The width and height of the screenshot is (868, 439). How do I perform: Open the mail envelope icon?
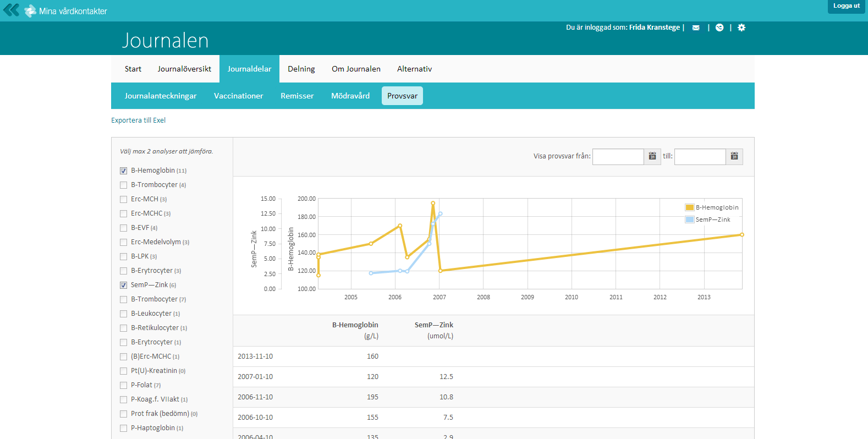tap(696, 28)
